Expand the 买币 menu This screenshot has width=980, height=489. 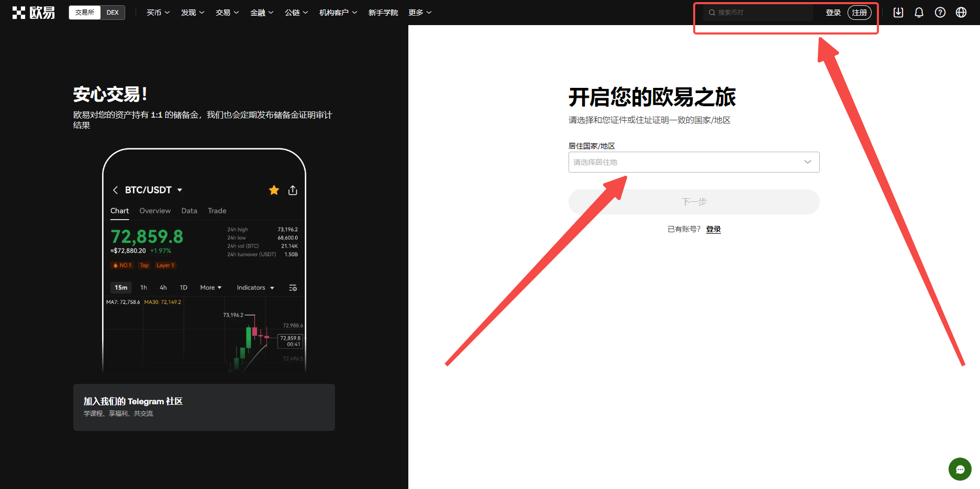[x=158, y=13]
